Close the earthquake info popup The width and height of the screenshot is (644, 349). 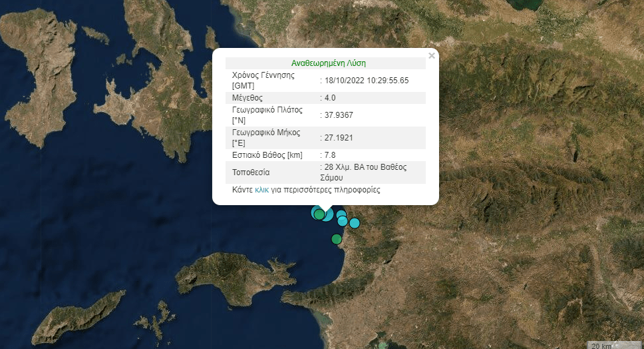tap(431, 55)
